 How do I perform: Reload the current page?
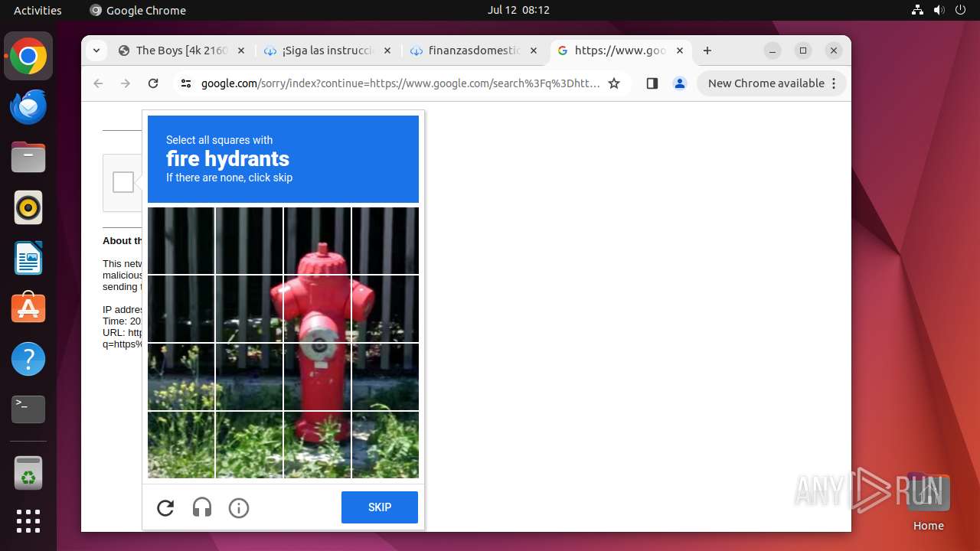[153, 83]
